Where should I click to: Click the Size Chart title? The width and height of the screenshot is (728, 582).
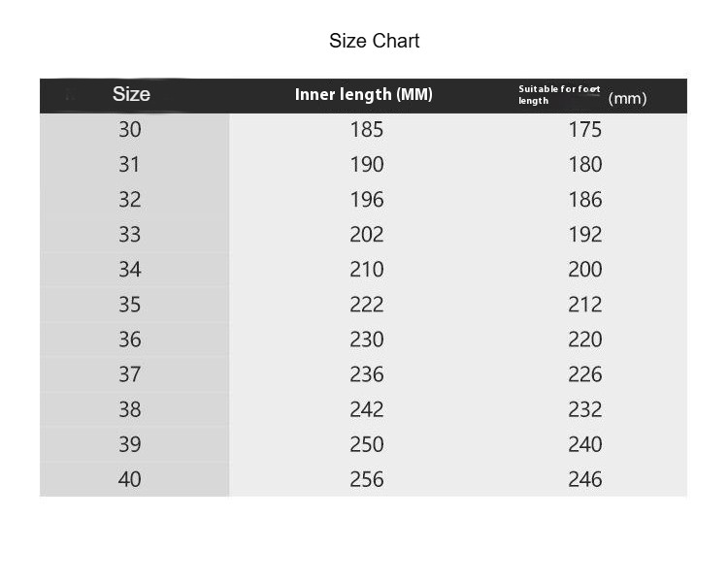[375, 41]
